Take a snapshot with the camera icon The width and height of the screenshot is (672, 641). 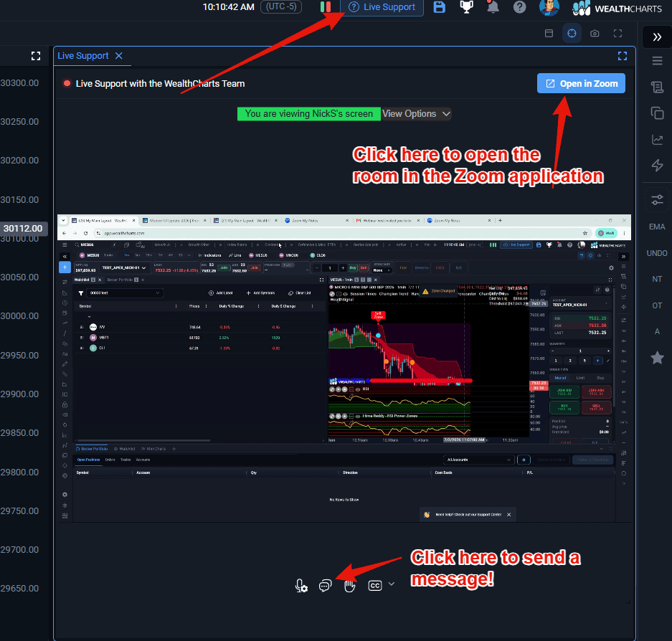point(595,34)
